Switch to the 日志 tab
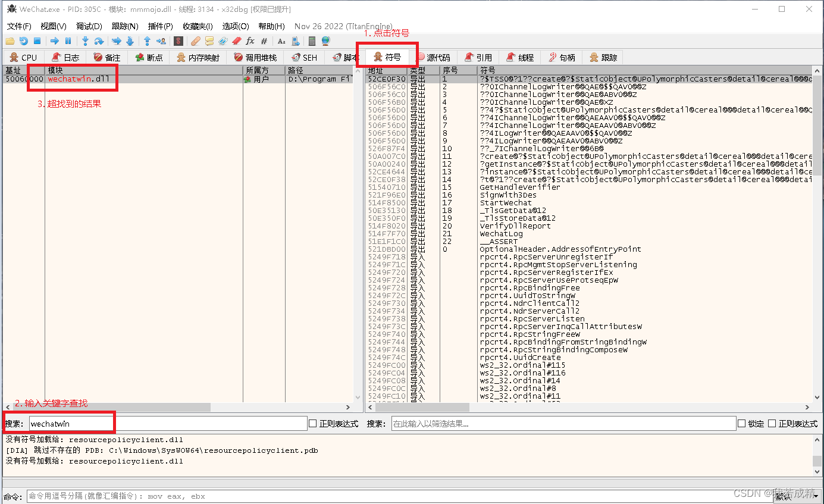 [x=65, y=58]
